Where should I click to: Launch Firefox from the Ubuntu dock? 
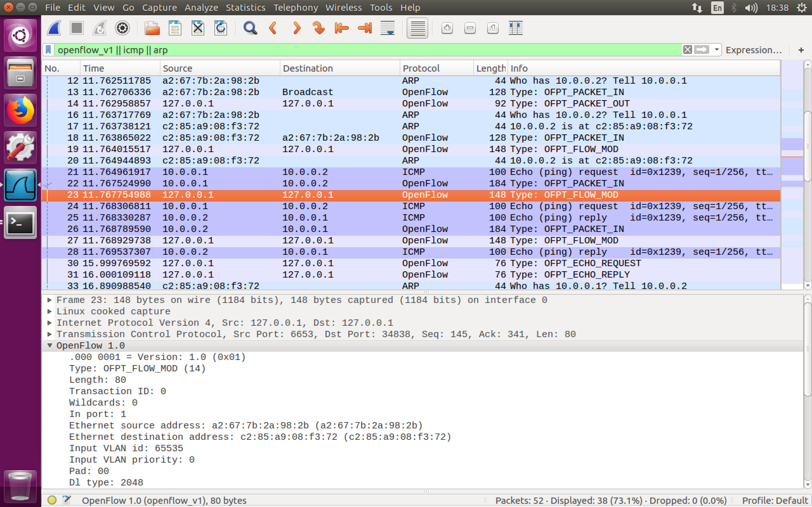20,110
